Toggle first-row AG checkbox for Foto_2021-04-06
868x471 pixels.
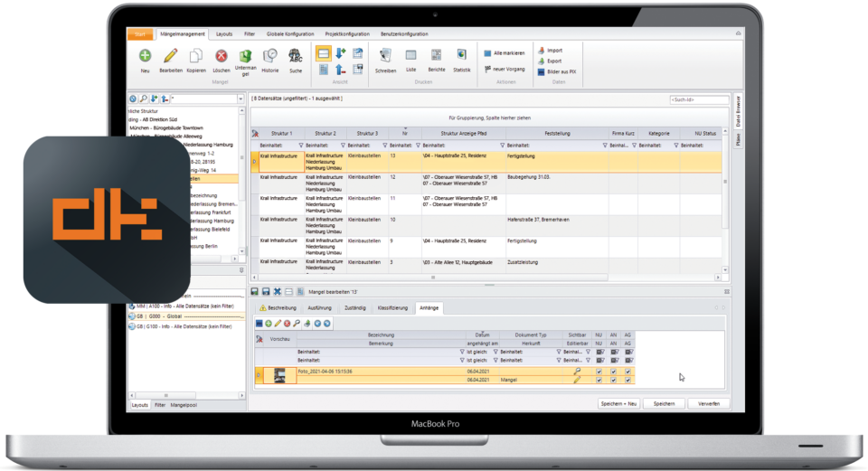627,372
